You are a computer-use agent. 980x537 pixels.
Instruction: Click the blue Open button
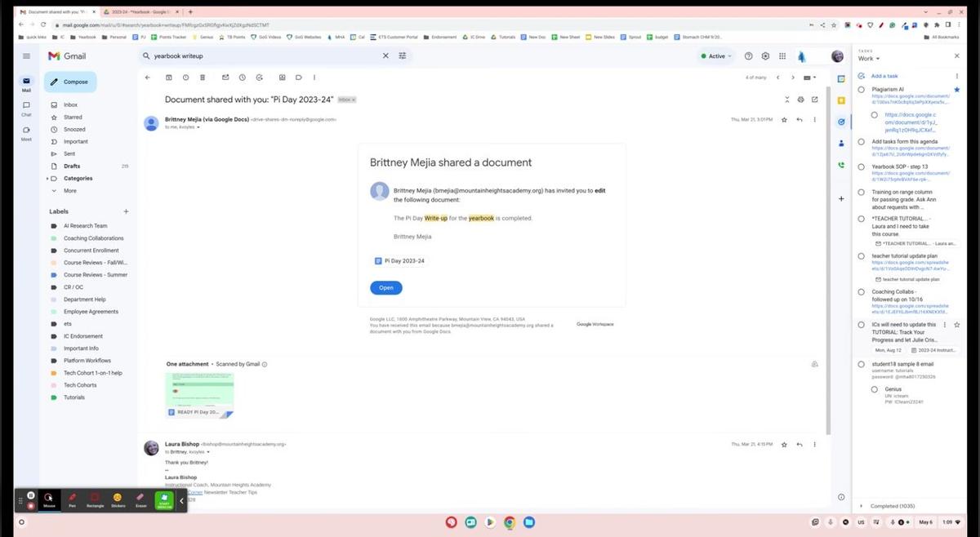tap(386, 288)
